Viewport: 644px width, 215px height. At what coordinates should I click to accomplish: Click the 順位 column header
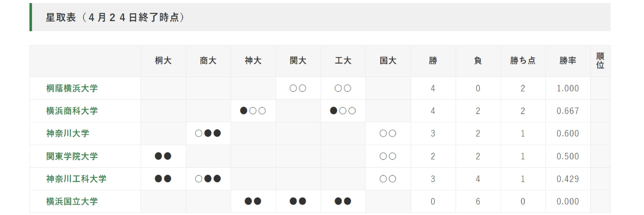(x=600, y=60)
